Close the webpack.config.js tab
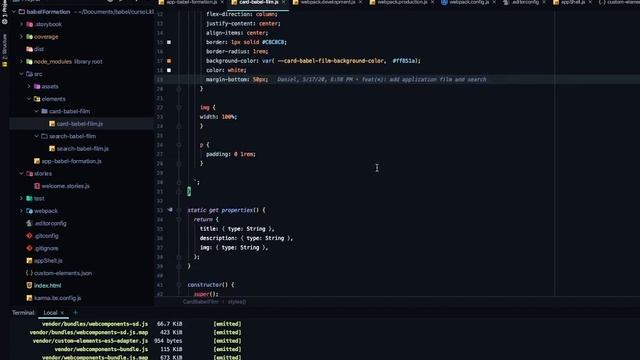 tap(494, 2)
